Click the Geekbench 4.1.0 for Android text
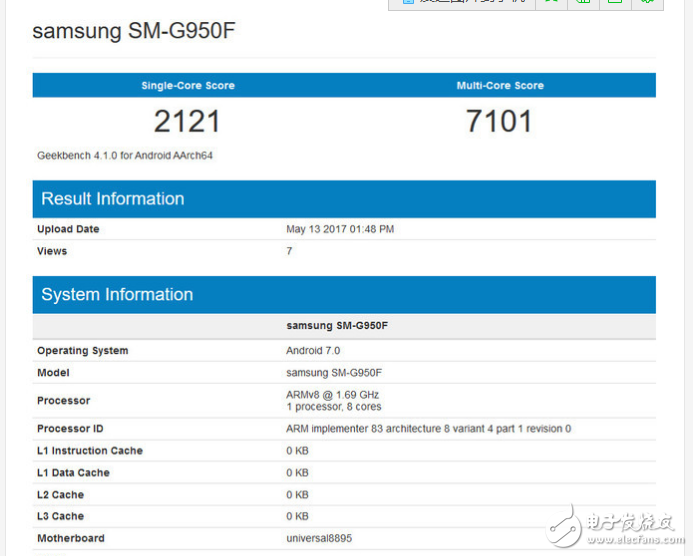 coord(125,156)
